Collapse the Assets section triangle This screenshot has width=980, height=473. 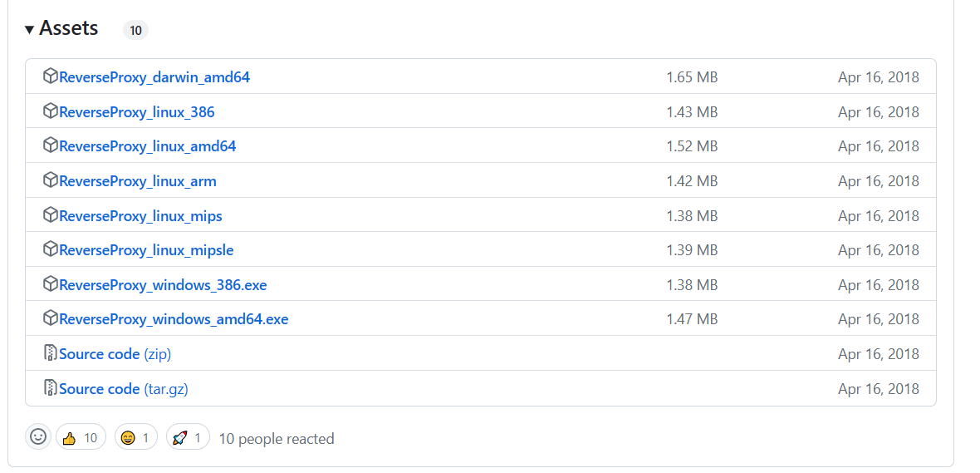pos(30,30)
